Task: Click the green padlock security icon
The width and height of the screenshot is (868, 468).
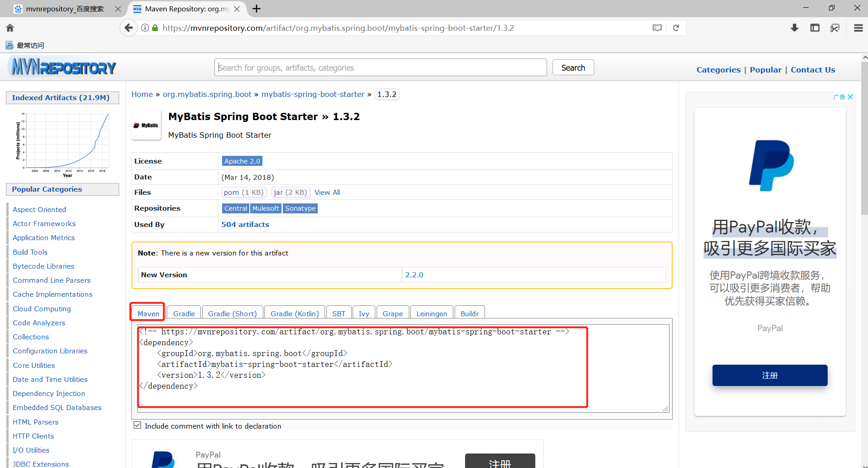Action: tap(155, 28)
